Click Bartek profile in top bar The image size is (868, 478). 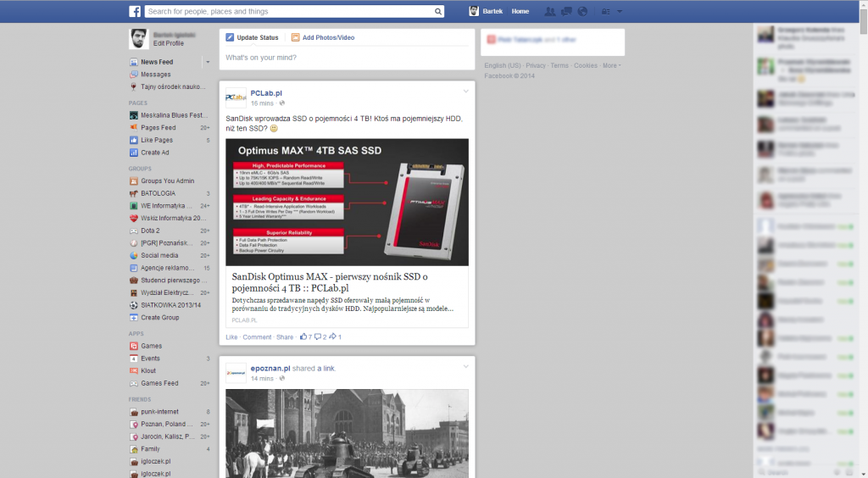(486, 11)
